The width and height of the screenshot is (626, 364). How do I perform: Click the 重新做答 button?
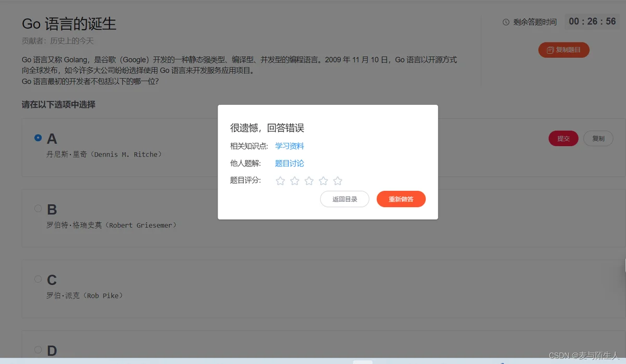[401, 199]
